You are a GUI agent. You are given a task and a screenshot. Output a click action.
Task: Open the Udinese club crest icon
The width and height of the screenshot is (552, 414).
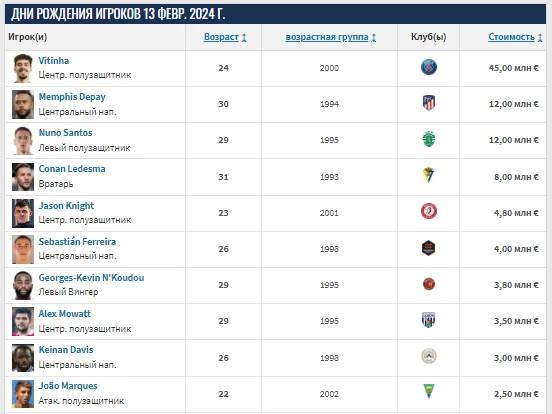(428, 356)
